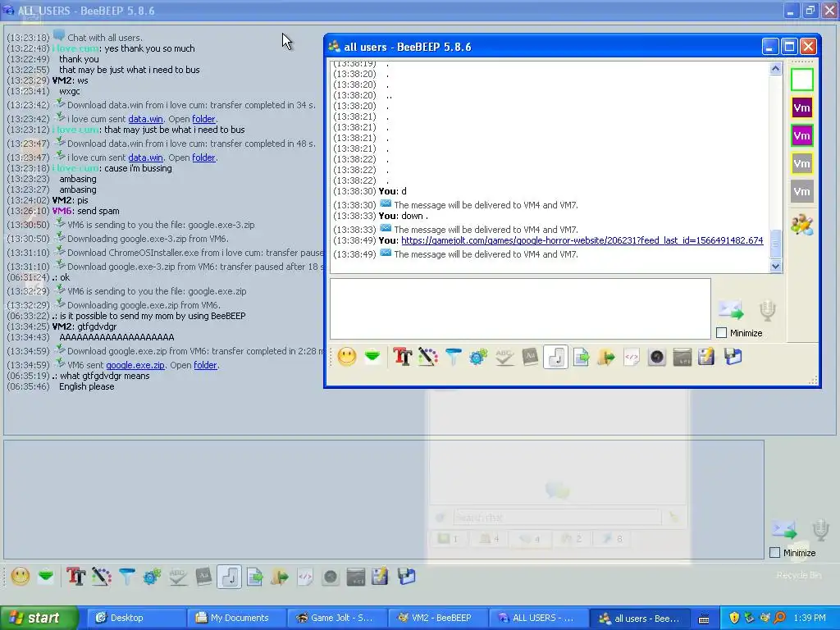
Task: Click blue floppy disks icon in background toolbar
Action: [x=407, y=577]
